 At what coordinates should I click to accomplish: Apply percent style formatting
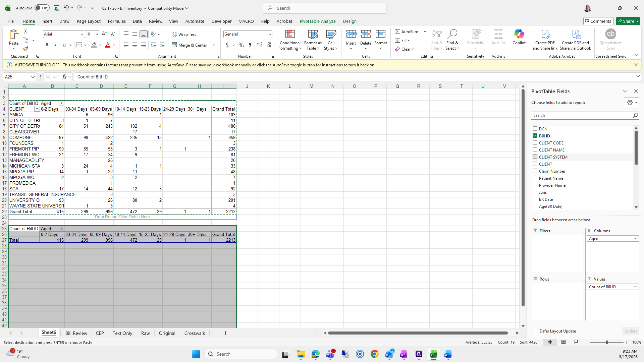pos(241,45)
